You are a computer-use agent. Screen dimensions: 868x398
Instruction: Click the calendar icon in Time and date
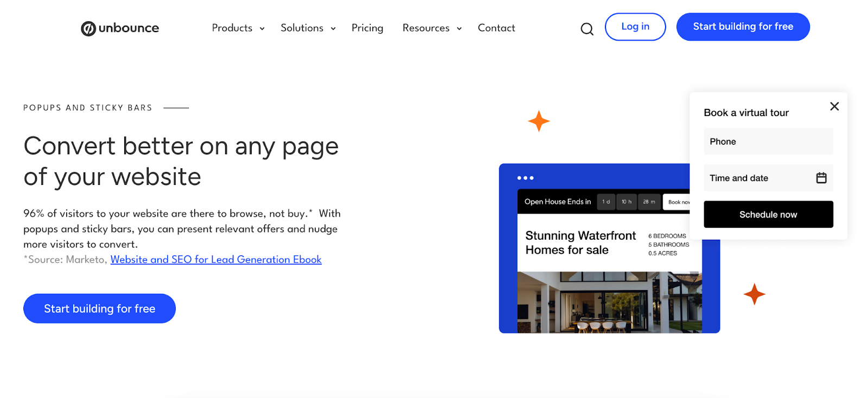click(821, 178)
